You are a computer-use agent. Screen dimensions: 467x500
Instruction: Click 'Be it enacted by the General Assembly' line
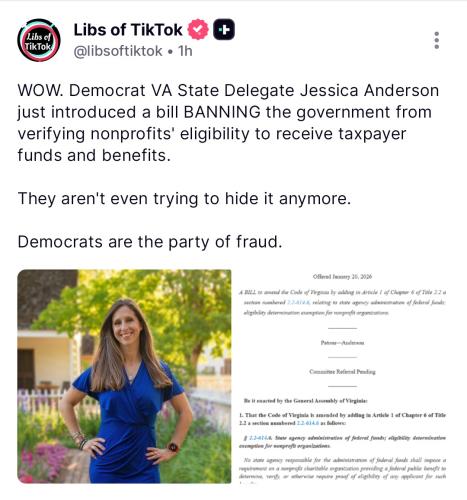pyautogui.click(x=306, y=401)
